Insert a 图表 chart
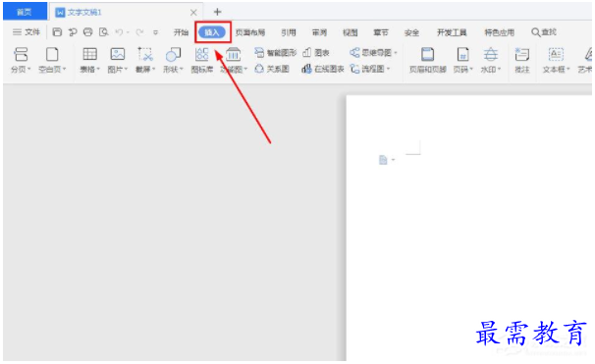 316,53
